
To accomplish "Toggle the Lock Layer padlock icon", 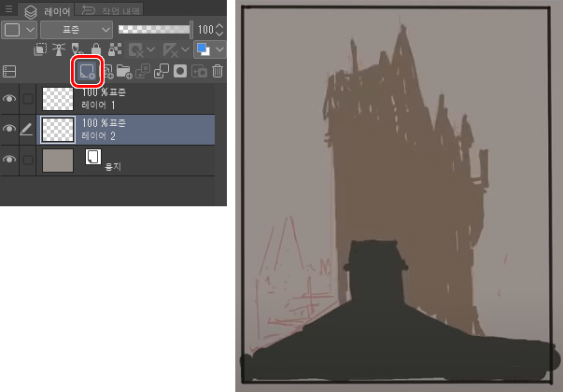I will 94,50.
